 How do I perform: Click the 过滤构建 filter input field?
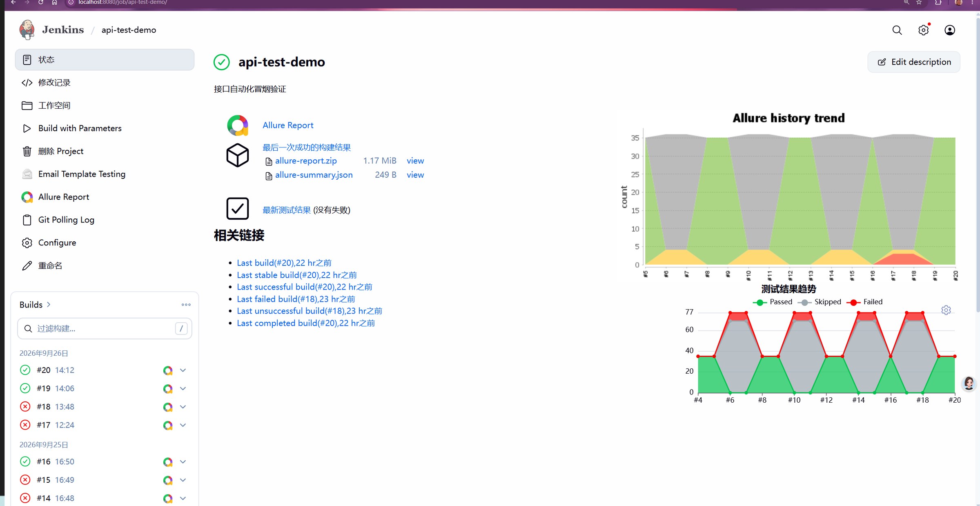(x=105, y=329)
